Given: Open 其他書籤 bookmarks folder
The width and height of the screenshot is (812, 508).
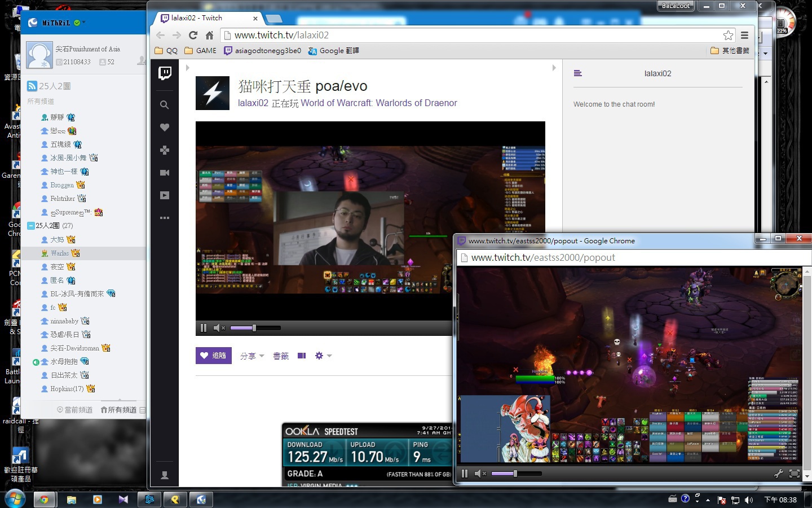Looking at the screenshot, I should [730, 51].
